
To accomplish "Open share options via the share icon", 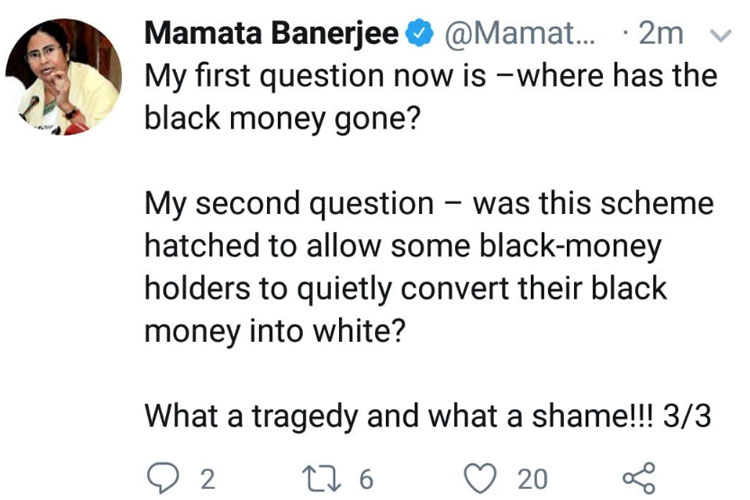I will point(637,477).
